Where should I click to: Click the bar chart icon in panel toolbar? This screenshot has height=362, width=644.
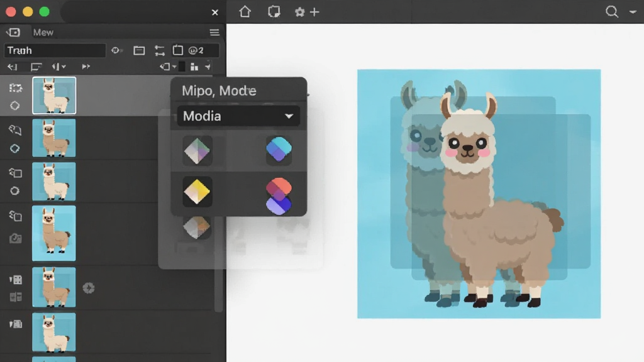194,67
